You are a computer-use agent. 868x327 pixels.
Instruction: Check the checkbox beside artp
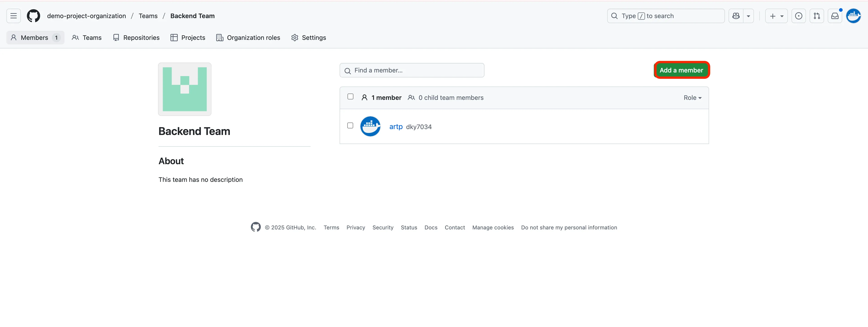point(350,126)
